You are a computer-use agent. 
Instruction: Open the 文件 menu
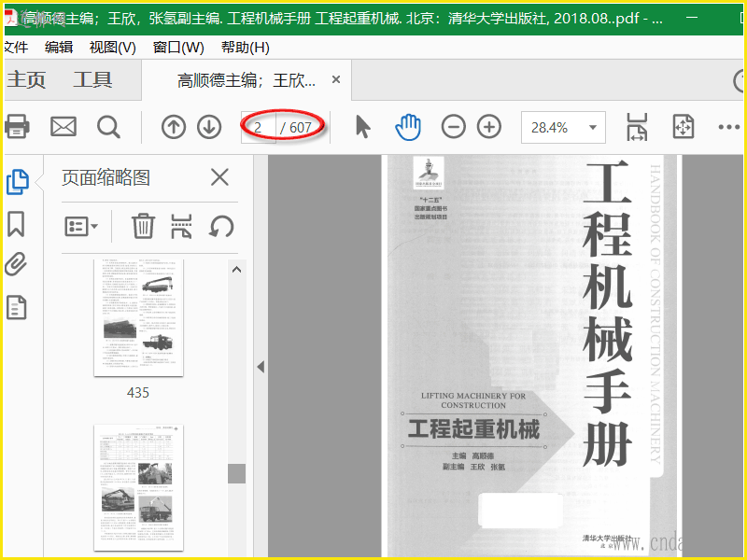pyautogui.click(x=16, y=48)
